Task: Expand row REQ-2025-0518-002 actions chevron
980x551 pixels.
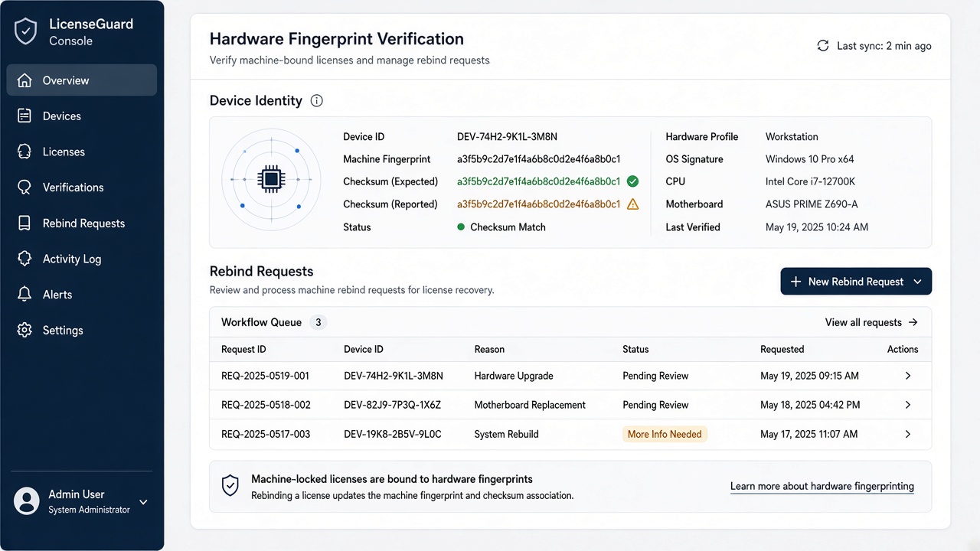Action: click(908, 405)
